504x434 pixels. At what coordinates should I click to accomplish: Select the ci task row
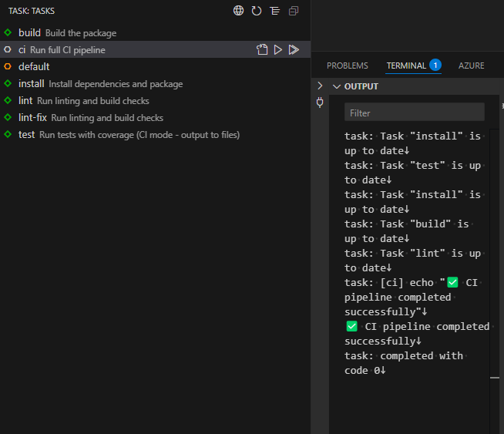click(x=155, y=49)
